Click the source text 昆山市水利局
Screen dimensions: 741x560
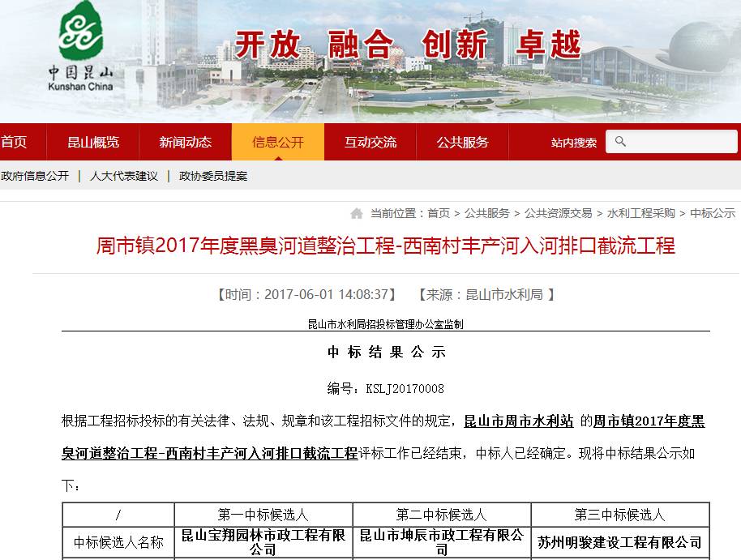tap(504, 295)
